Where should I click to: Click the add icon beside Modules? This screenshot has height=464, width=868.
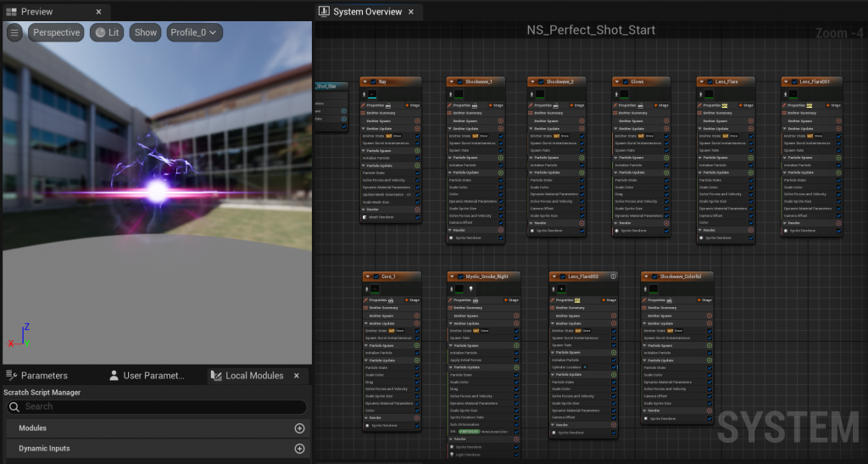[299, 428]
